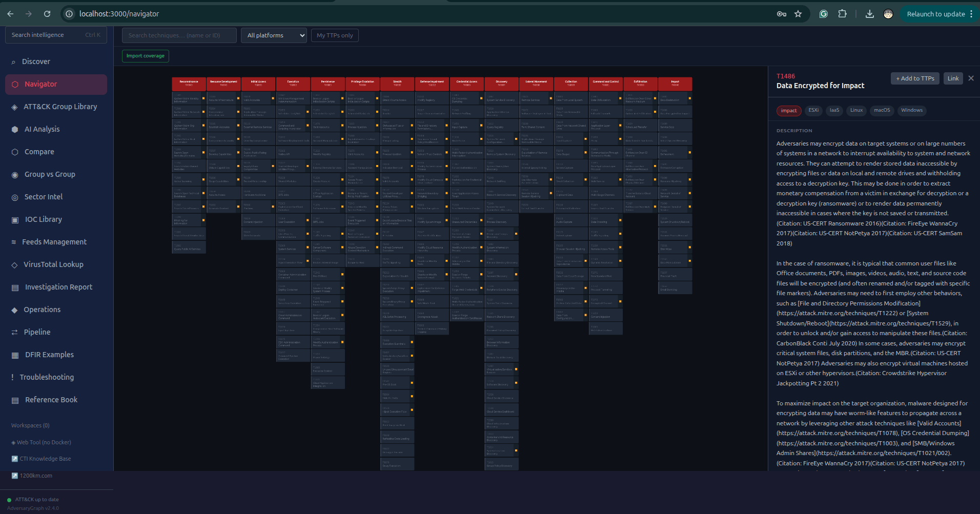Open VirusTotal Lookup diamond icon
980x514 pixels.
pos(14,265)
